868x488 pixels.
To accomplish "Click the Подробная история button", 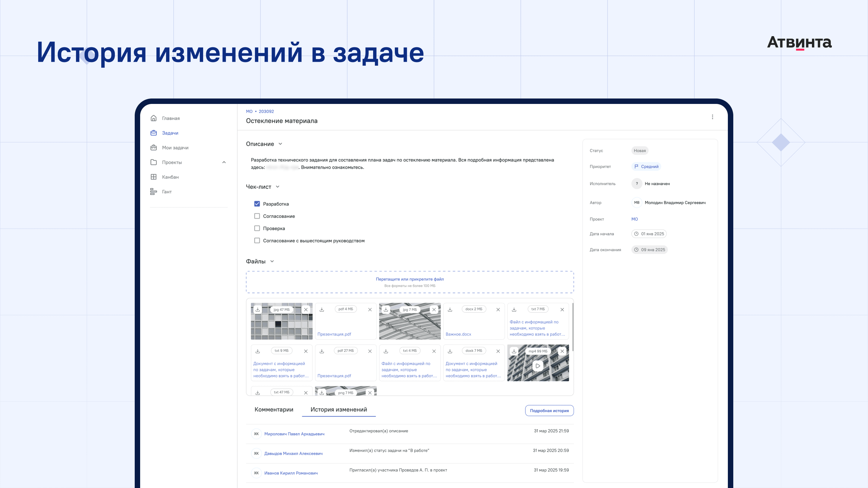I will pyautogui.click(x=549, y=411).
